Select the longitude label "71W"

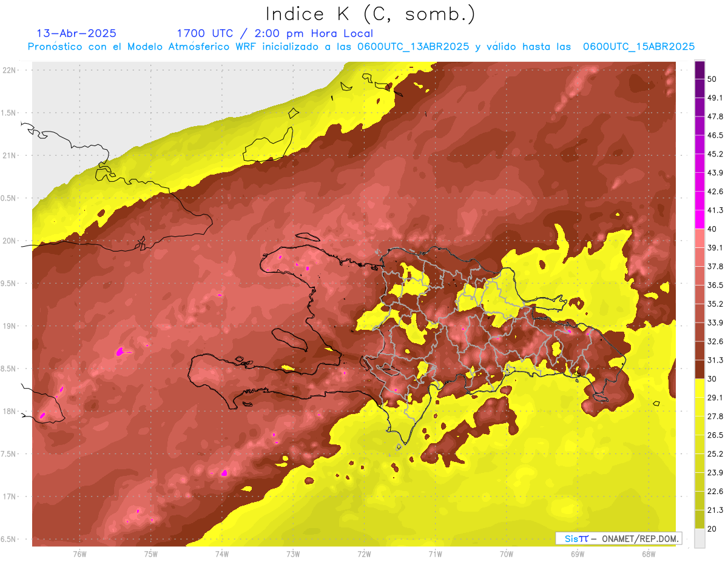[435, 554]
